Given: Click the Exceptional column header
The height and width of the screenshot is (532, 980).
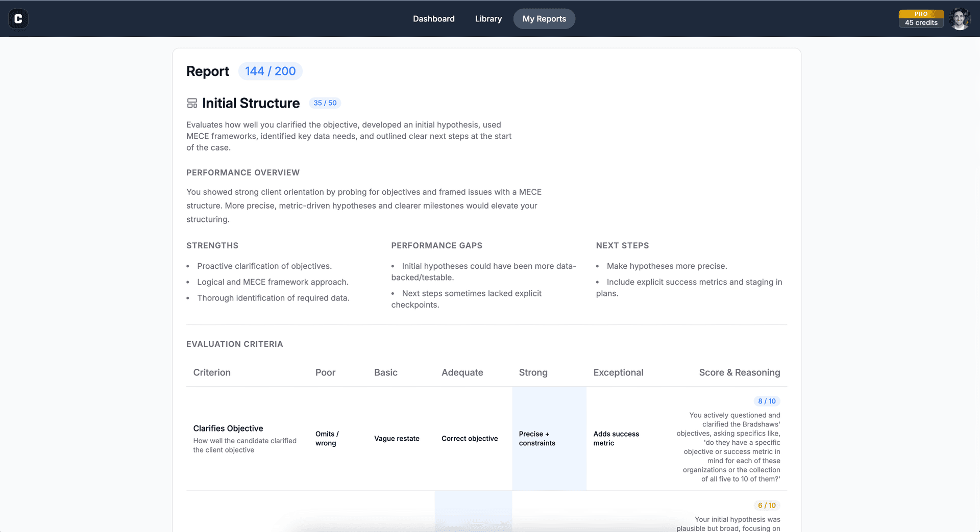Looking at the screenshot, I should pyautogui.click(x=618, y=373).
